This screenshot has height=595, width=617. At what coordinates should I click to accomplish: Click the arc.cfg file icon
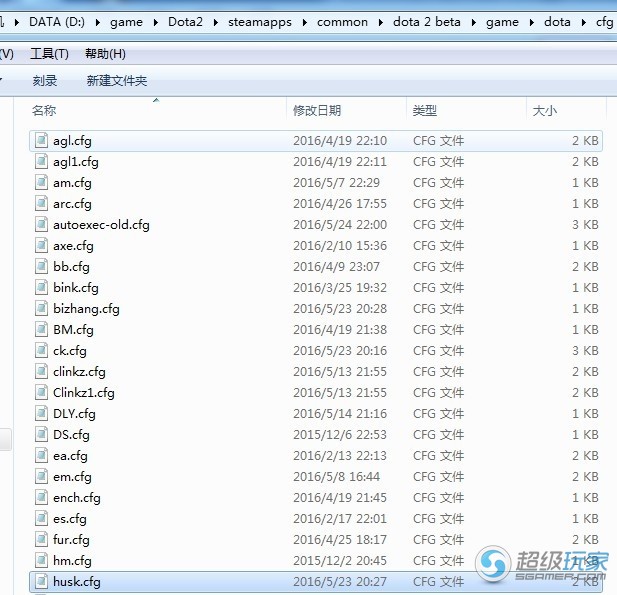(x=41, y=203)
